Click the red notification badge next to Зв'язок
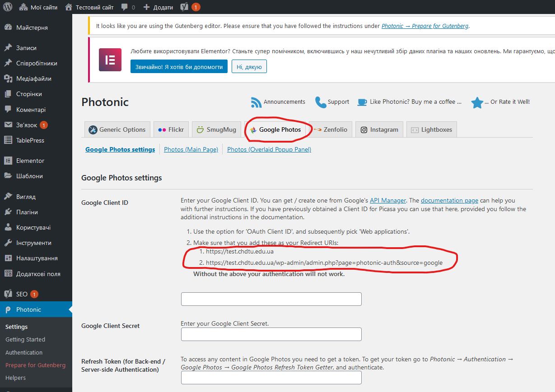 tap(44, 125)
